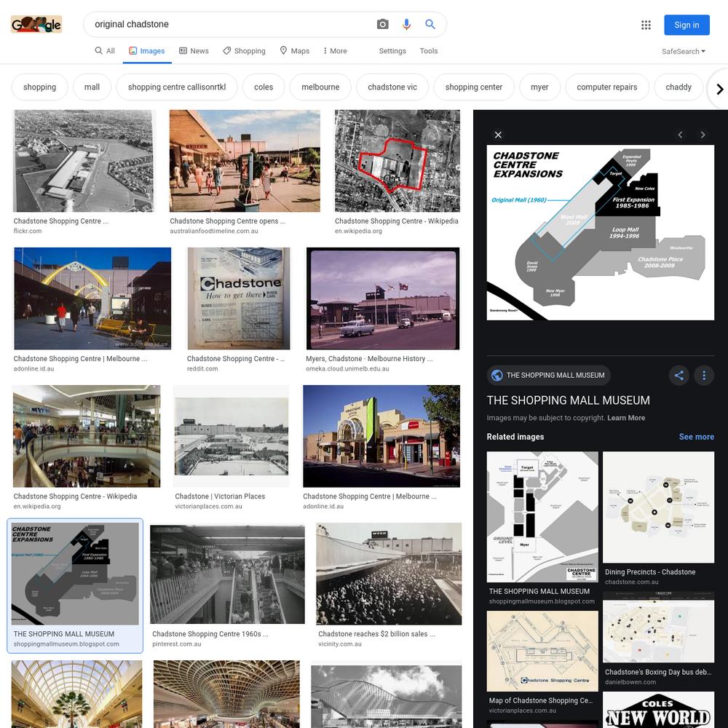
Task: Open adonline.id.au Chadstone entrance facade photo
Action: (x=381, y=436)
